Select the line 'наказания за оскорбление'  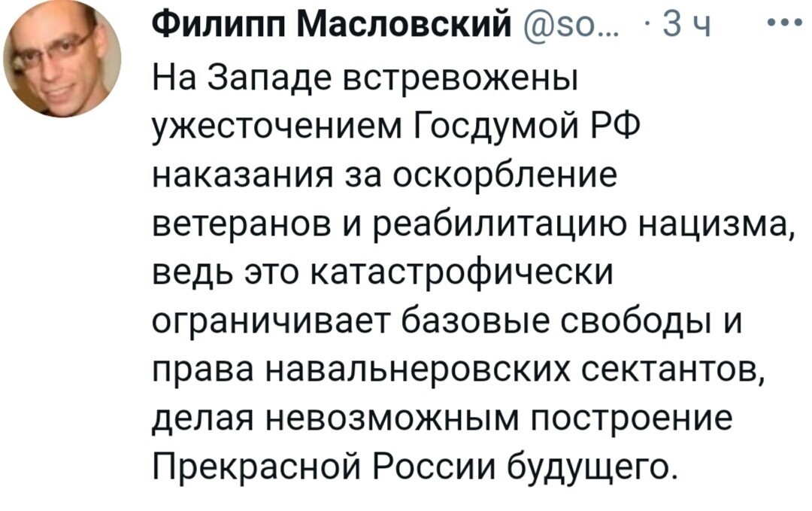[386, 176]
